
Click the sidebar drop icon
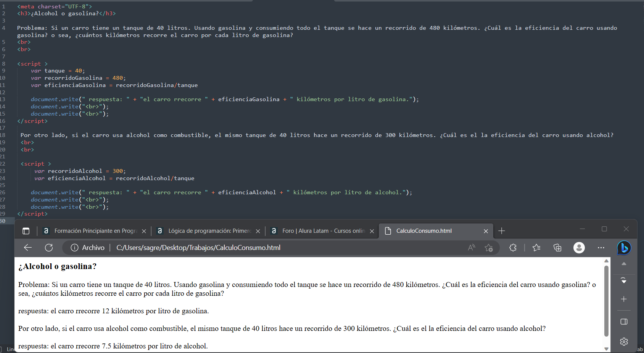(x=624, y=280)
